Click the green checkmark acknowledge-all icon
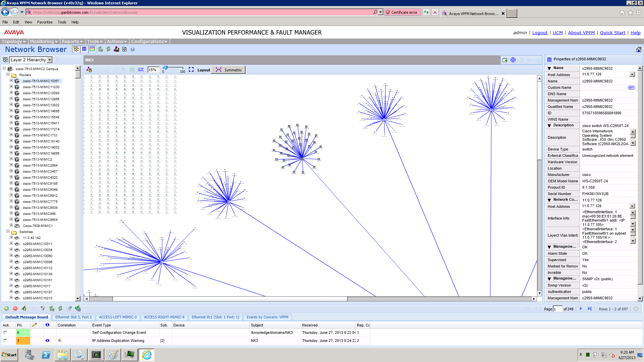The image size is (644, 362). coord(78,308)
